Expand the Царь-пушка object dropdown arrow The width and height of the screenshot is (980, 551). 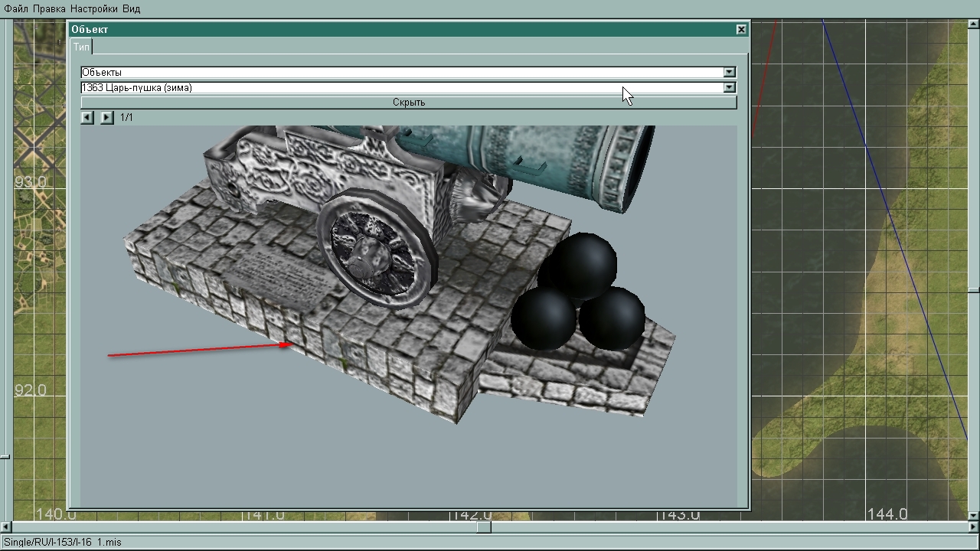pyautogui.click(x=729, y=87)
